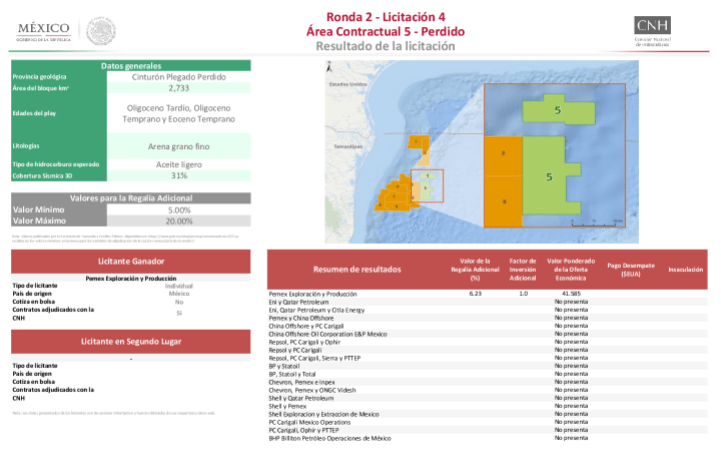The width and height of the screenshot is (721, 460).
Task: Click 'Factor de Inversión Adicional' column header
Action: [x=523, y=269]
